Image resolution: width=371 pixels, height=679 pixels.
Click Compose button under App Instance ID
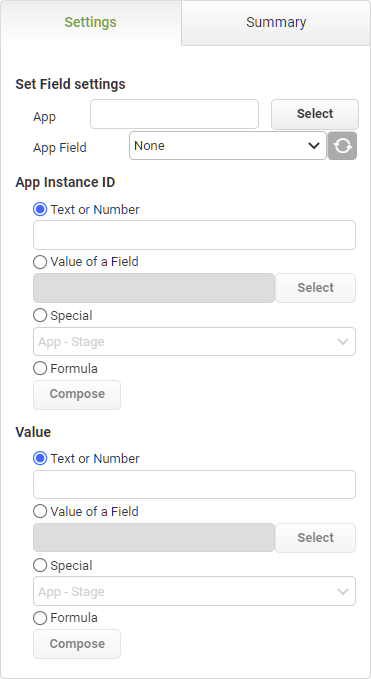click(x=77, y=394)
